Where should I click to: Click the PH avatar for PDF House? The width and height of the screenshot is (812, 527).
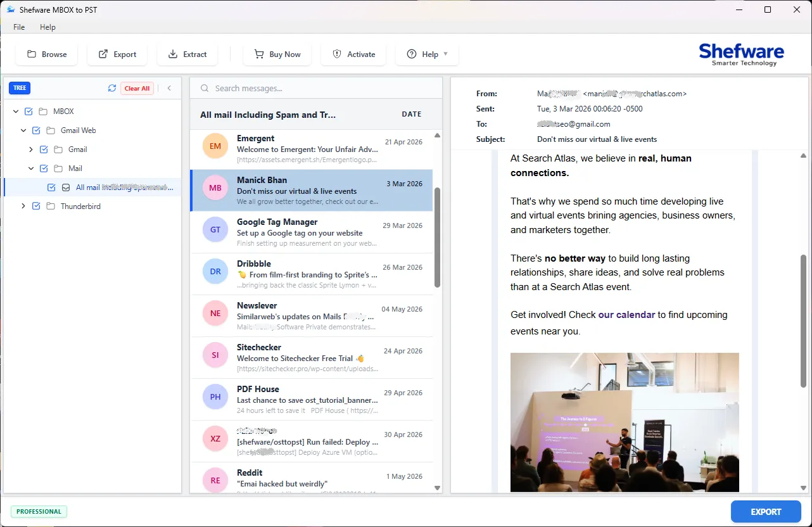point(215,397)
